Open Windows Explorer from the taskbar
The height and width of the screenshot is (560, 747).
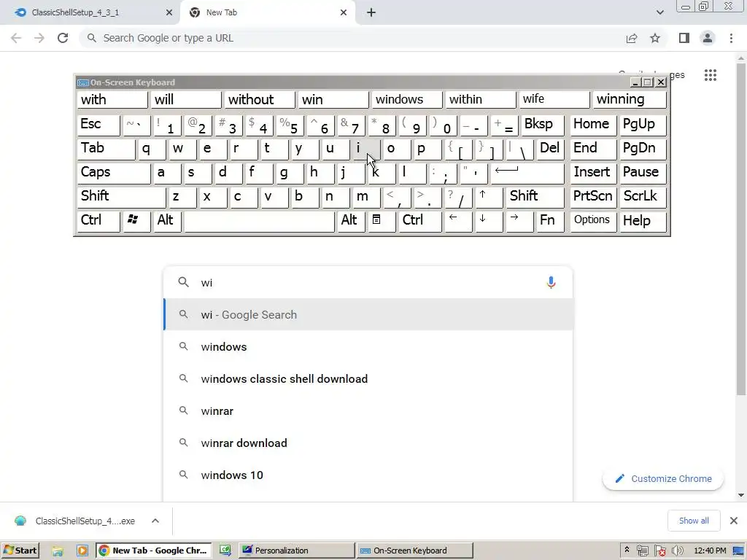pos(58,551)
